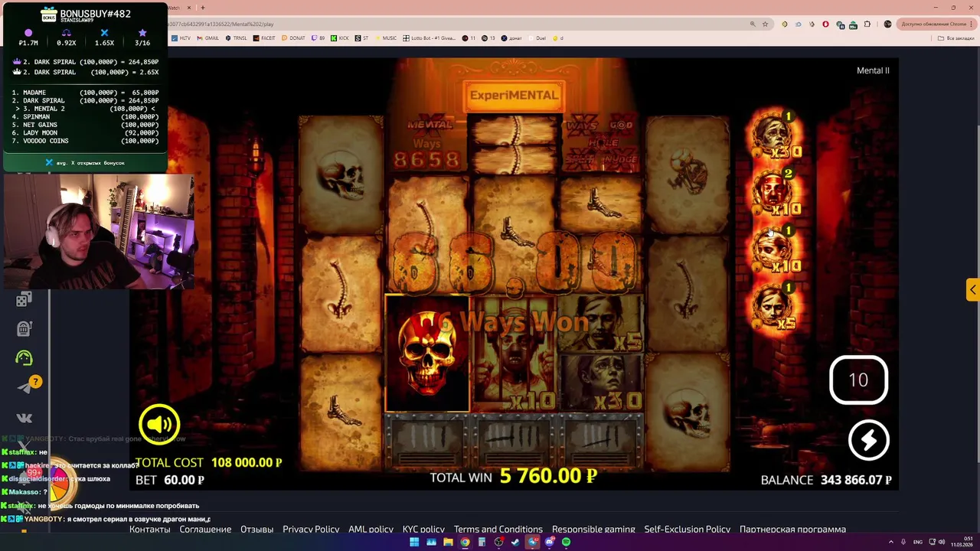Open the VK sidebar icon
980x551 pixels.
pos(24,418)
